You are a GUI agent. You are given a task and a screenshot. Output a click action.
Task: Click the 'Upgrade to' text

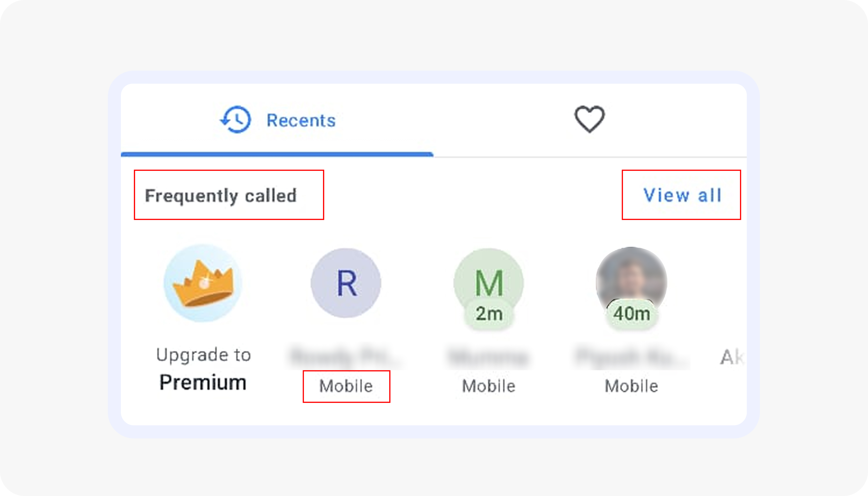(x=203, y=355)
